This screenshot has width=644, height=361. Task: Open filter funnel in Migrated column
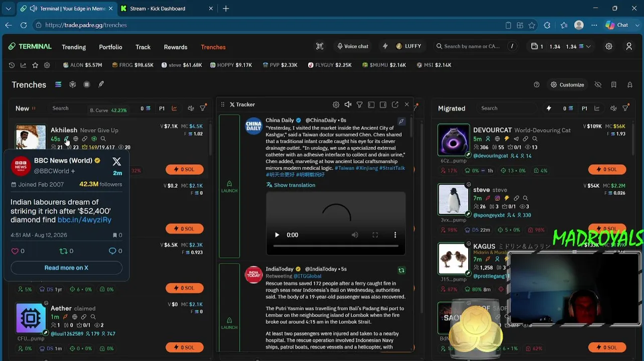pyautogui.click(x=625, y=108)
